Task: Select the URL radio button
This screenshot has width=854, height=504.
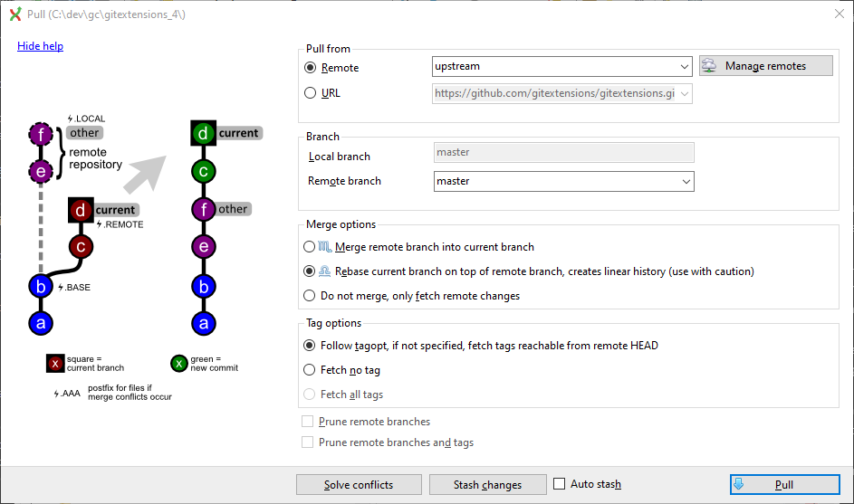Action: pyautogui.click(x=310, y=93)
